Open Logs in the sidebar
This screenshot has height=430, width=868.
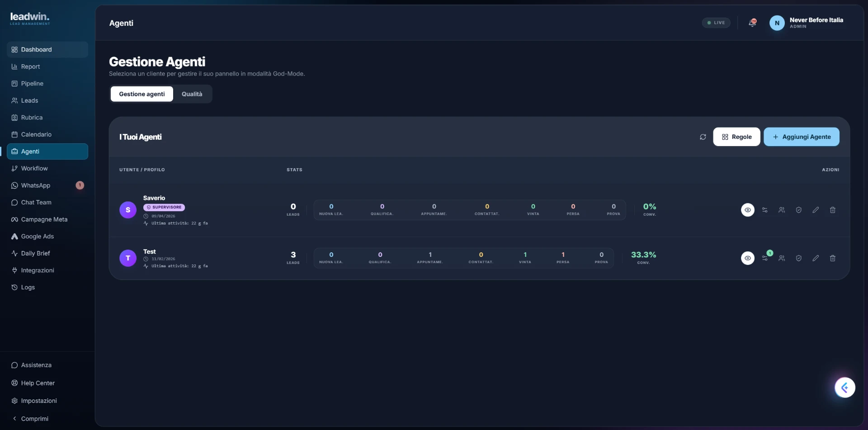pyautogui.click(x=47, y=287)
